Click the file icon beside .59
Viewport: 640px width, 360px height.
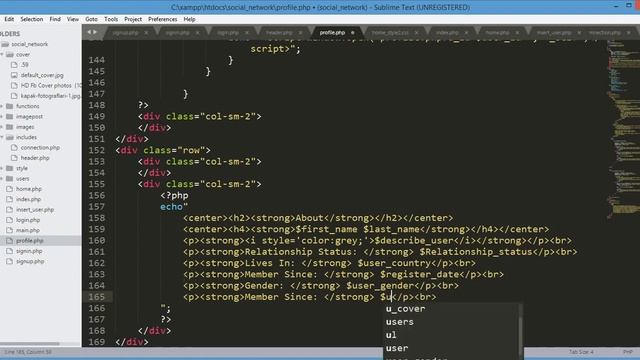point(14,64)
